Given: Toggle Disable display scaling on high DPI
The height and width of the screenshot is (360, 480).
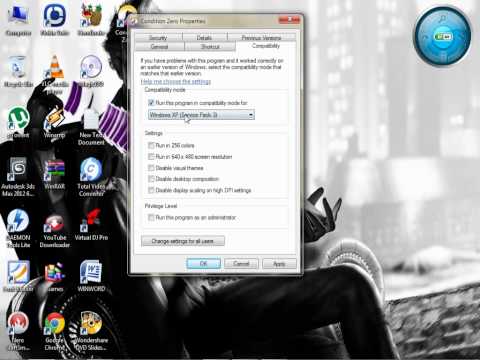Looking at the screenshot, I should [x=151, y=190].
